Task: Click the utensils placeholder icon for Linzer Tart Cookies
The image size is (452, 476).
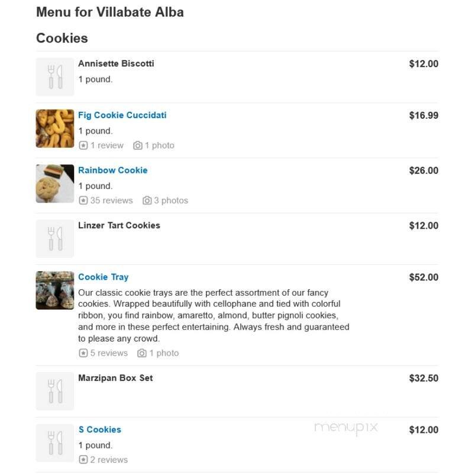Action: [x=54, y=238]
